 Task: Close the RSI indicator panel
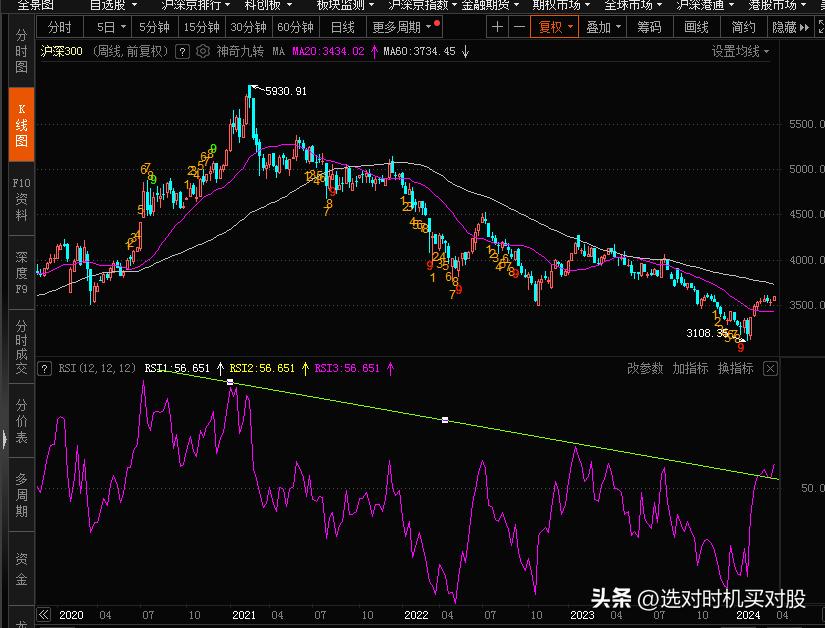click(770, 369)
